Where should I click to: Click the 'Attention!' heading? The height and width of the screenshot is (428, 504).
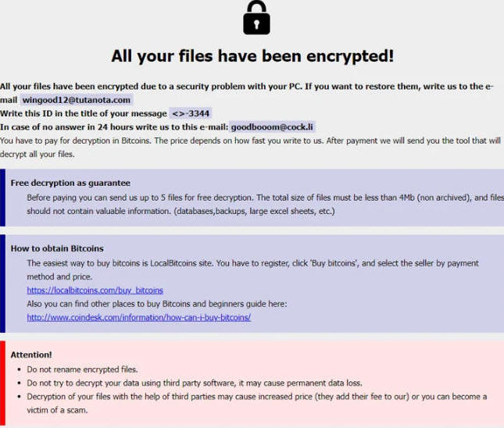tap(30, 355)
